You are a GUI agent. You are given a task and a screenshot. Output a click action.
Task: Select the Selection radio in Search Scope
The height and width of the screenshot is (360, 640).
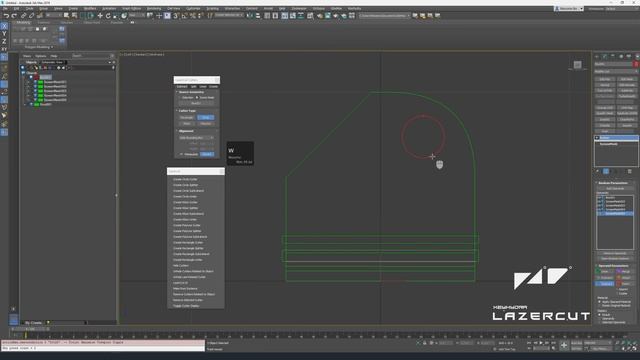click(x=180, y=98)
